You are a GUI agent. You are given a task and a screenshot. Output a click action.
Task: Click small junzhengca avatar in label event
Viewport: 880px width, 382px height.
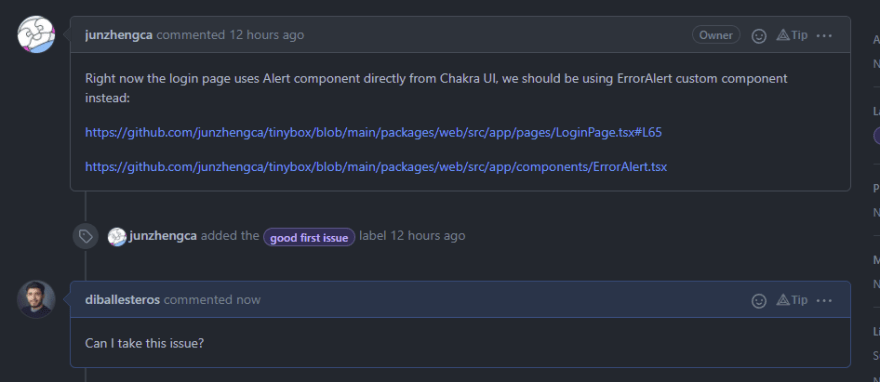(117, 237)
